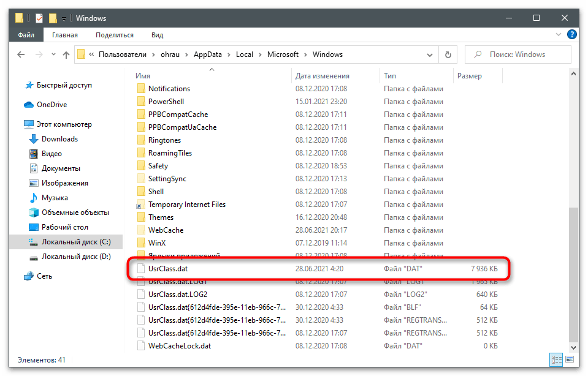
Task: Select the WinX folder name
Action: pyautogui.click(x=157, y=243)
